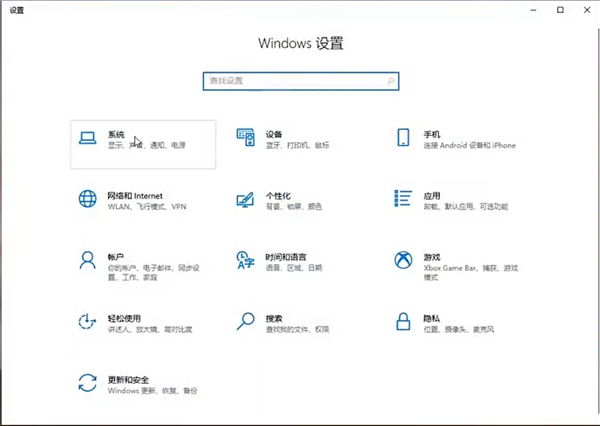This screenshot has width=600, height=426.
Task: Click the 应用 list icon
Action: (x=403, y=199)
